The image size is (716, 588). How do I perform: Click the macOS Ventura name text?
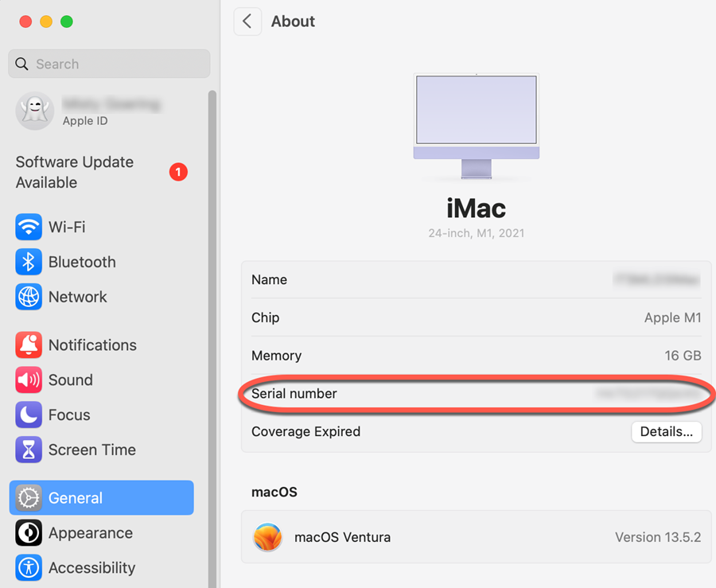point(342,537)
